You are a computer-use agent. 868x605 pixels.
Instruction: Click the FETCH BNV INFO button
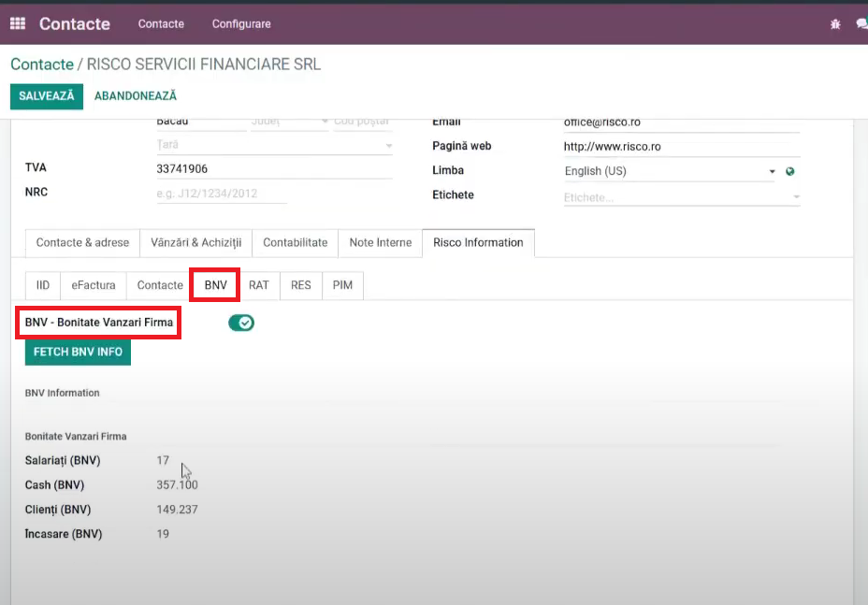[78, 352]
